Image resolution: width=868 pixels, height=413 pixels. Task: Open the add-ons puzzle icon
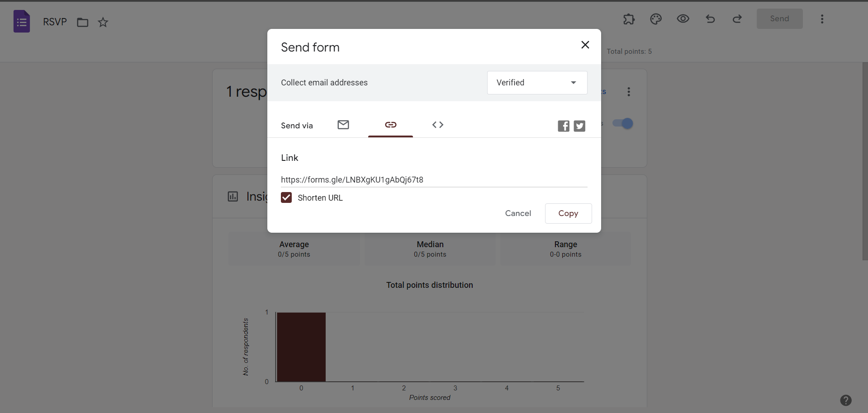pos(629,19)
